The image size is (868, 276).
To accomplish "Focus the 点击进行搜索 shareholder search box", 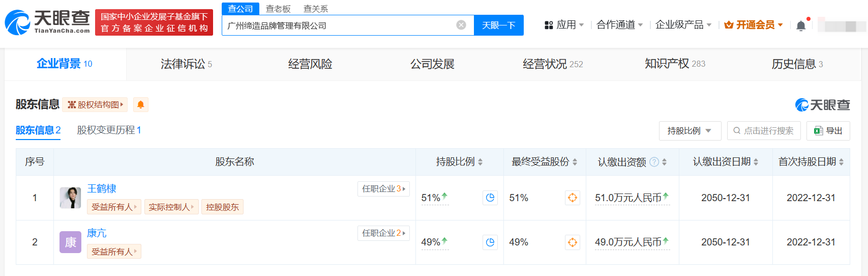I will 764,131.
